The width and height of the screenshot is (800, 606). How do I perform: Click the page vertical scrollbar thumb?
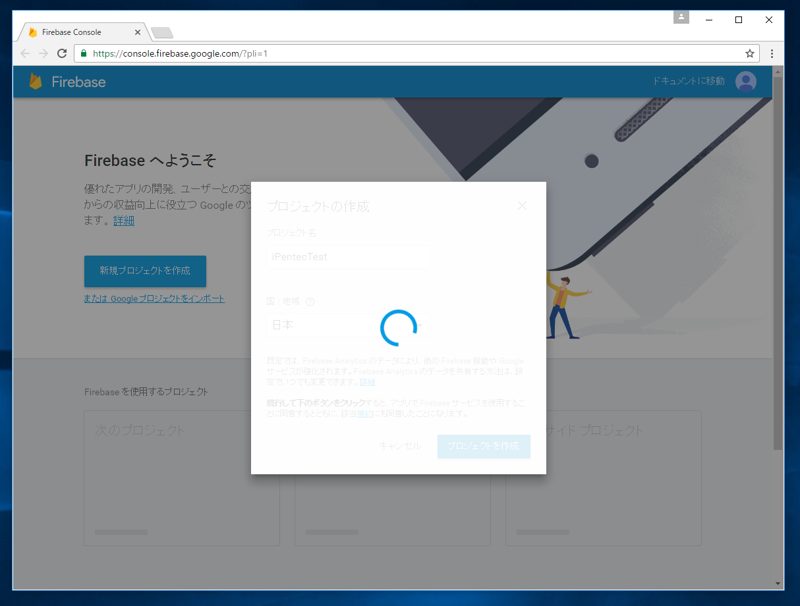(778, 263)
